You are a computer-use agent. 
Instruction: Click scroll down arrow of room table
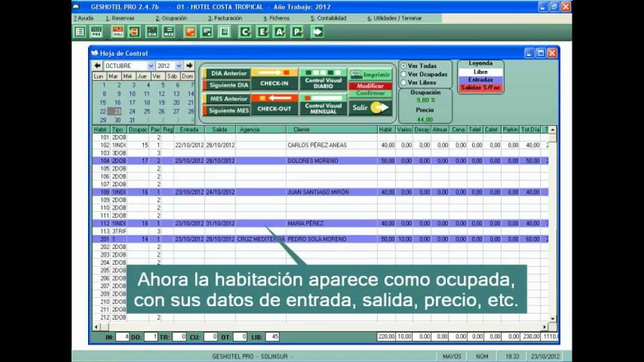(553, 318)
